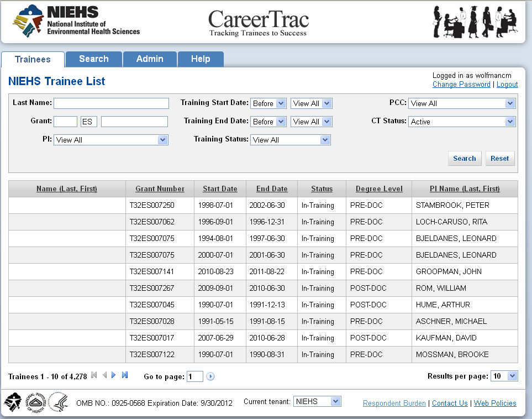Focus the Last Name input field

111,103
